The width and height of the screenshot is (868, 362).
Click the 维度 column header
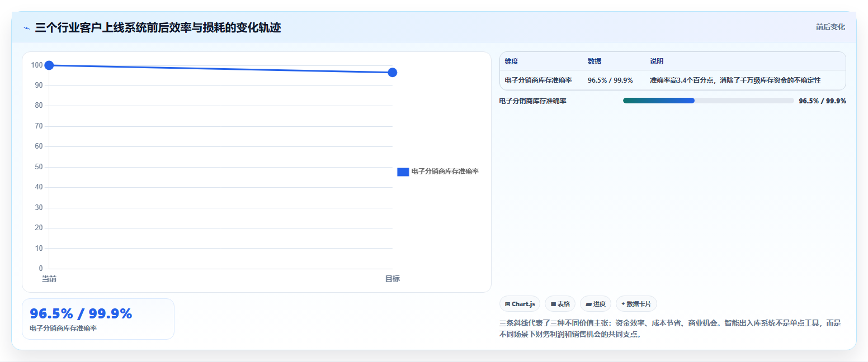[x=511, y=61]
